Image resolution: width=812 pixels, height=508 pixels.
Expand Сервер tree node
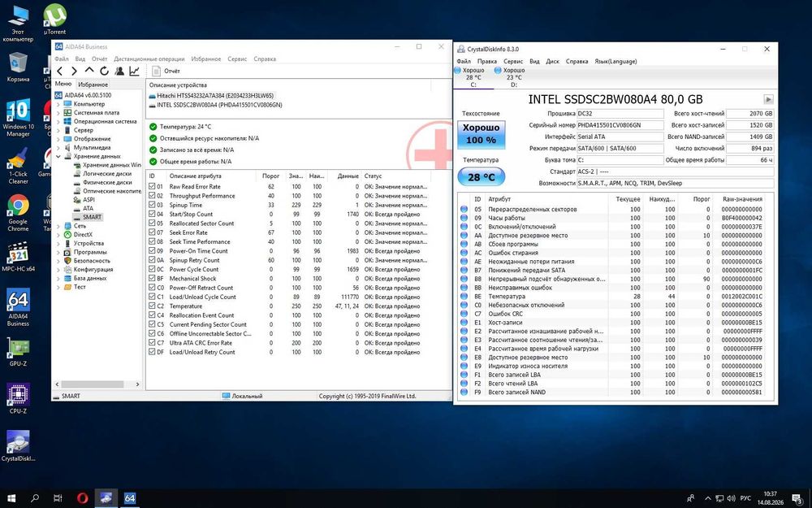(x=58, y=131)
